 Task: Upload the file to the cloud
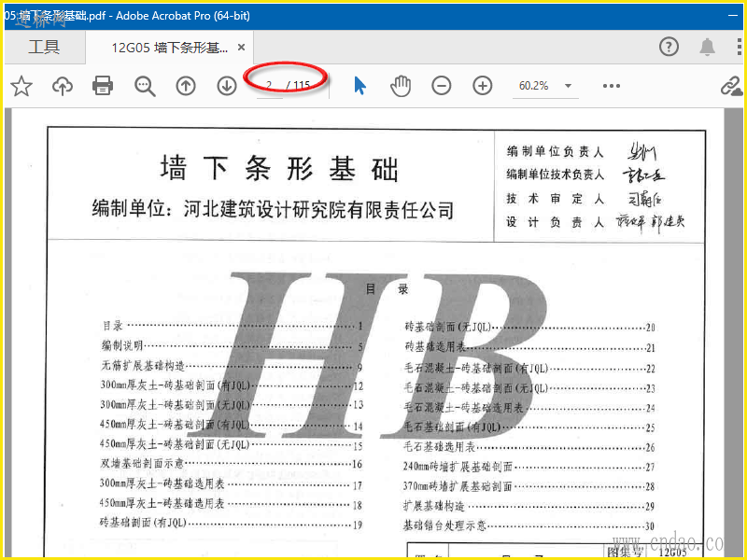[63, 86]
